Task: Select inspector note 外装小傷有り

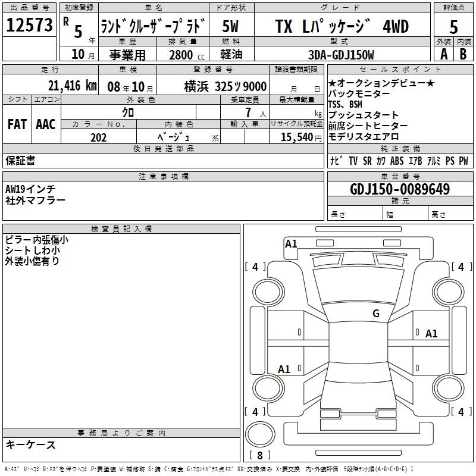Action: click(x=32, y=261)
